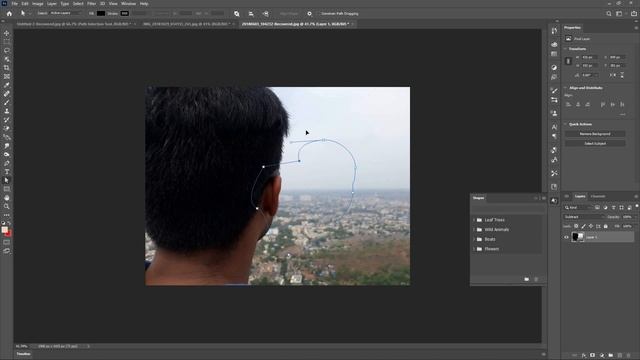
Task: Toggle lock position
Action: coord(591,226)
